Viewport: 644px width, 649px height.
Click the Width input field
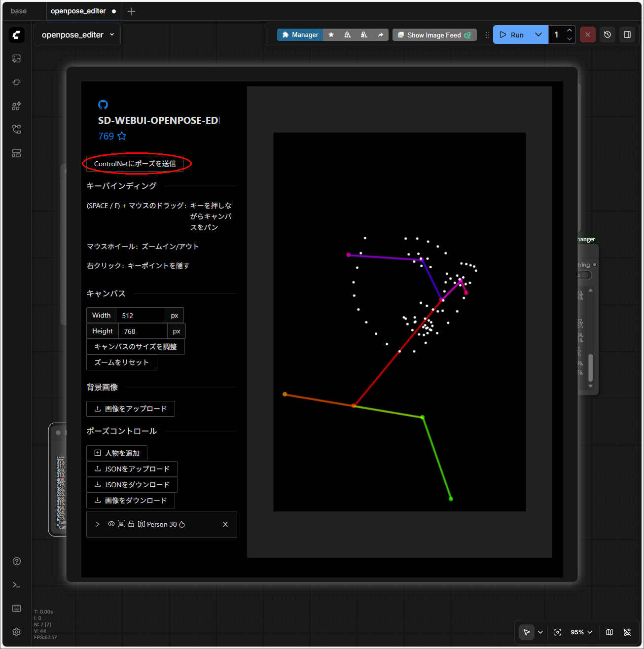tap(140, 316)
